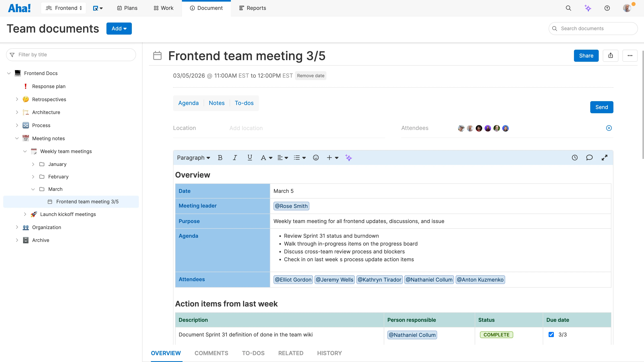Collapse the March folder

click(33, 189)
